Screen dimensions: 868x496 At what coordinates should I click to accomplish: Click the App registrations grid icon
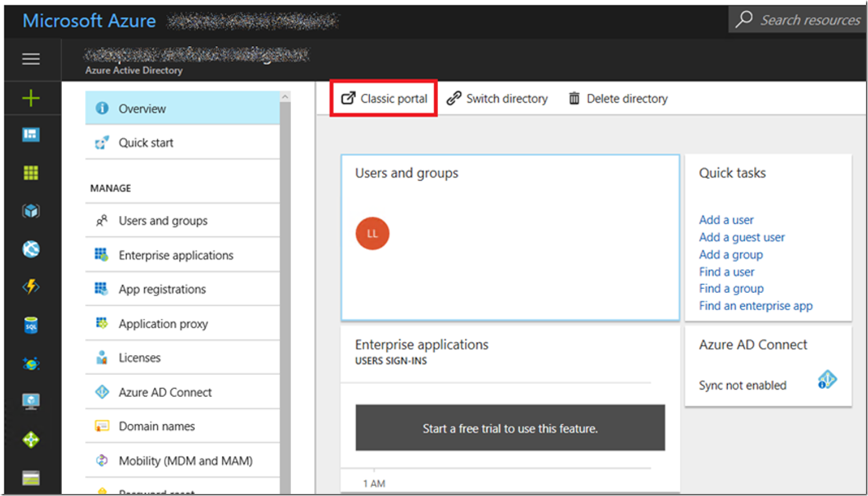(x=101, y=289)
